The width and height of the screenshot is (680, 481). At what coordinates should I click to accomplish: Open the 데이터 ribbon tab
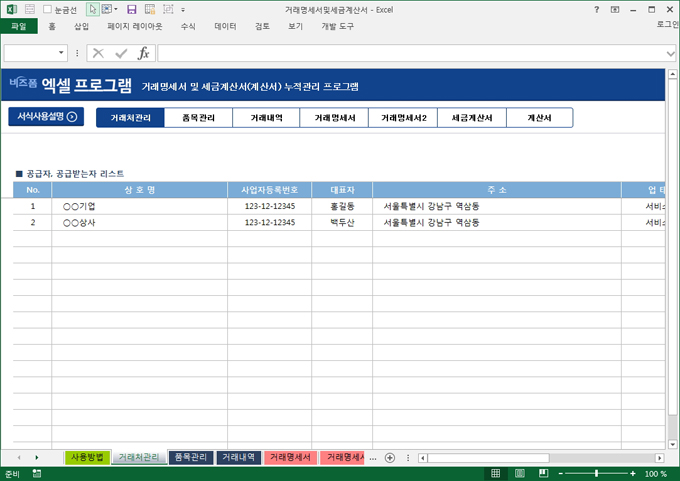(x=225, y=26)
